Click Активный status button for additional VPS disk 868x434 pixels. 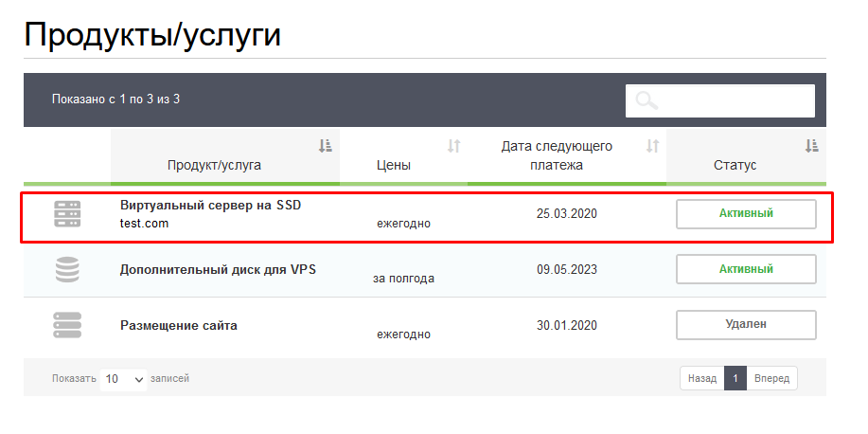pos(746,269)
